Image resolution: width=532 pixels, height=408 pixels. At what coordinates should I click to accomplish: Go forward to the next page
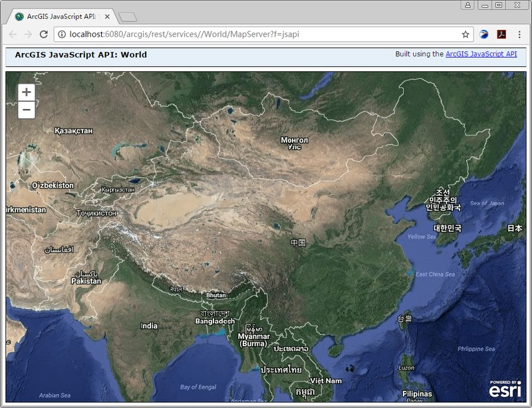(28, 35)
